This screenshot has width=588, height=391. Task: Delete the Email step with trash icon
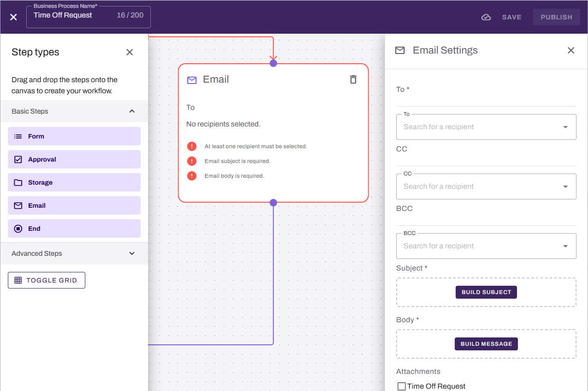pyautogui.click(x=353, y=79)
